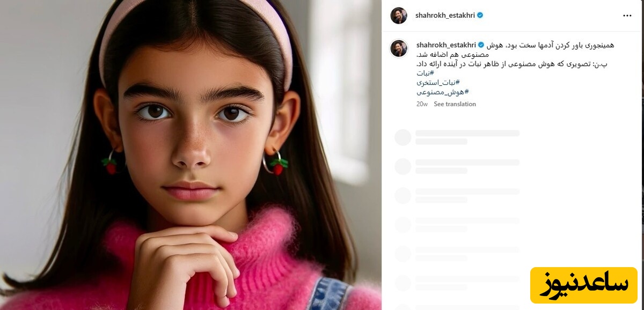
Task: Click the 20w post timestamp
Action: point(422,104)
